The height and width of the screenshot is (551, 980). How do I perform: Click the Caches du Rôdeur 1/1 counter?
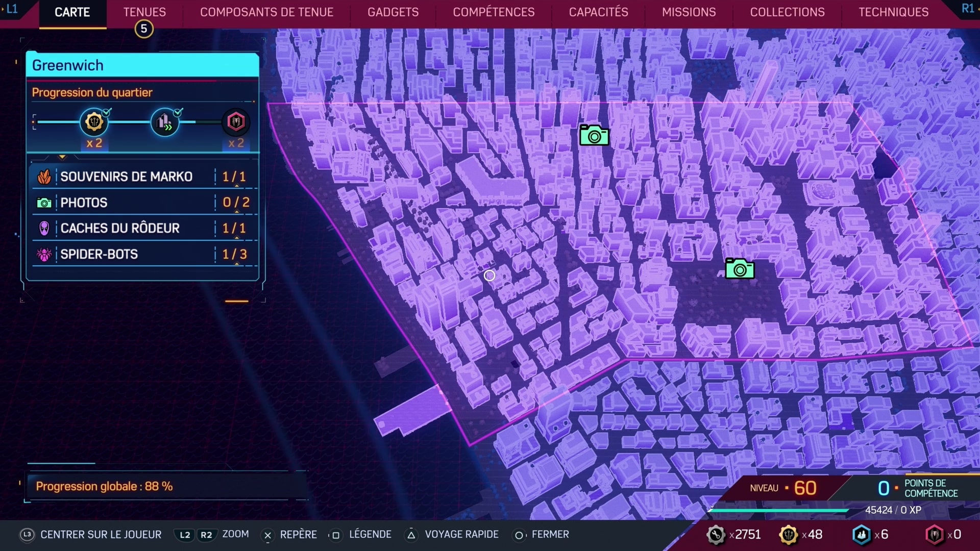(x=234, y=228)
